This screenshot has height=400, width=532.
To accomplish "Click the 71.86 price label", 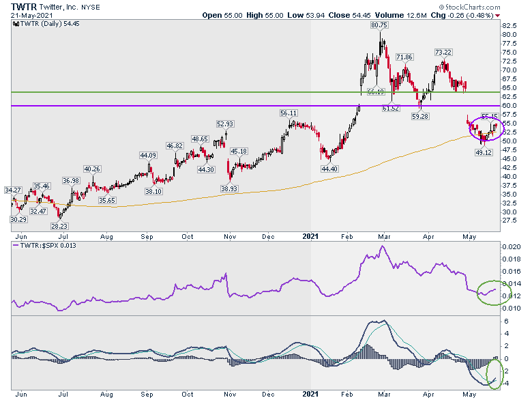I will (404, 57).
